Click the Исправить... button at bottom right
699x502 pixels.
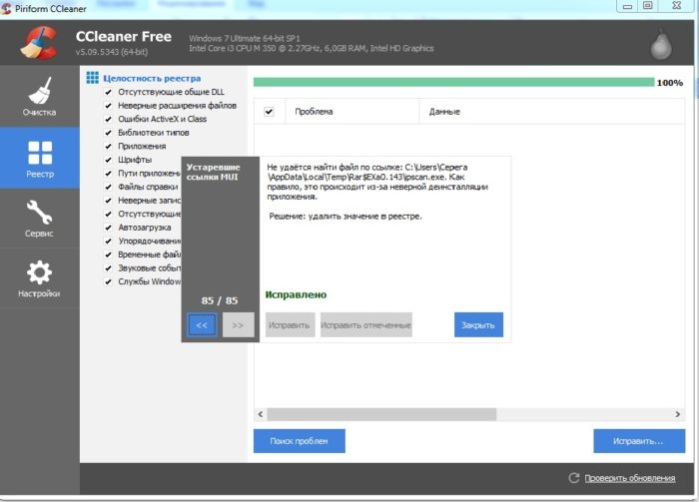tap(639, 441)
